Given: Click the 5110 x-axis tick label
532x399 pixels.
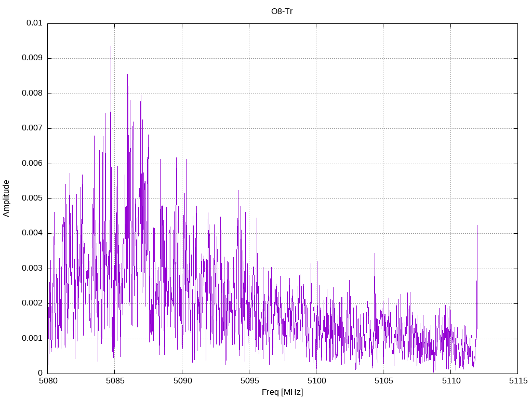Looking at the screenshot, I should pyautogui.click(x=450, y=381).
